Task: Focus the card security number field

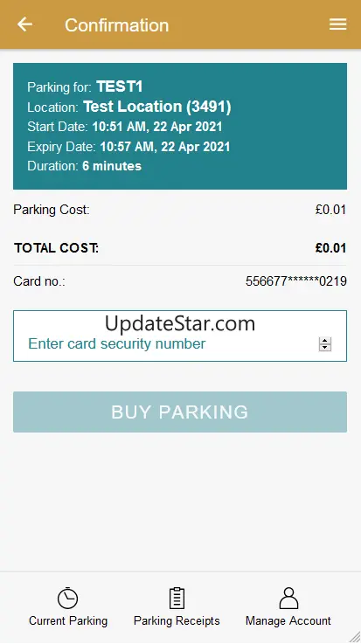Action: 180,336
